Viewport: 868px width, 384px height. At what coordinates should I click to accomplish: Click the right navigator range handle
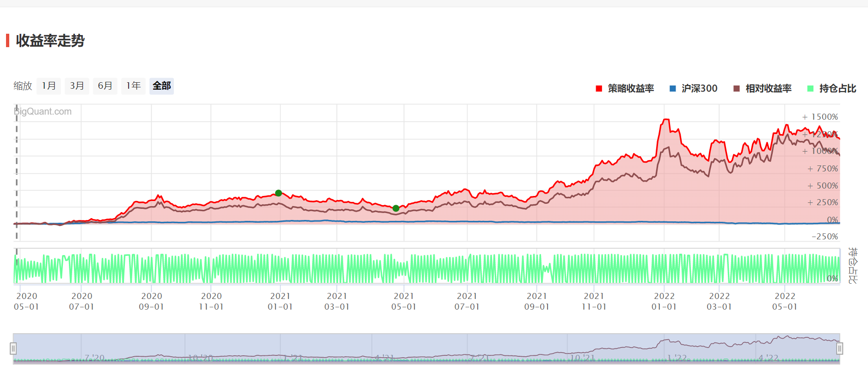click(x=839, y=348)
